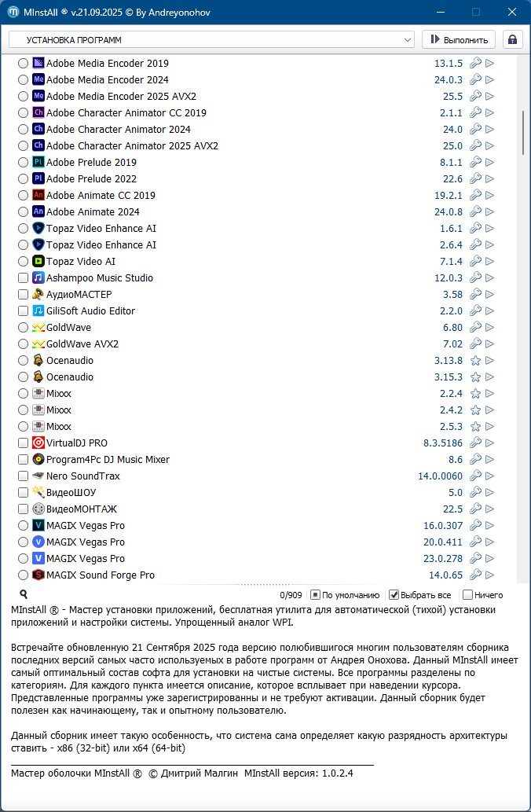Enable the Nero SoundTrax checkbox
Image resolution: width=531 pixels, height=812 pixels.
click(23, 476)
